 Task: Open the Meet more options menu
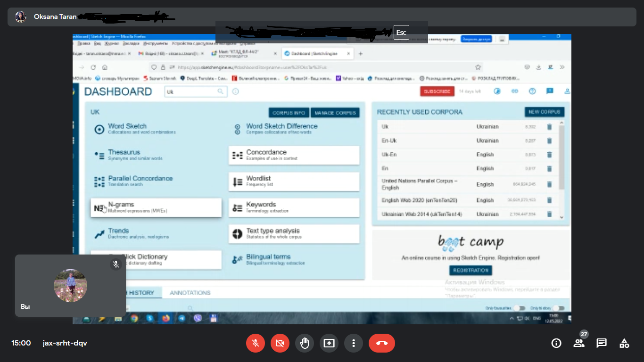[x=354, y=343]
